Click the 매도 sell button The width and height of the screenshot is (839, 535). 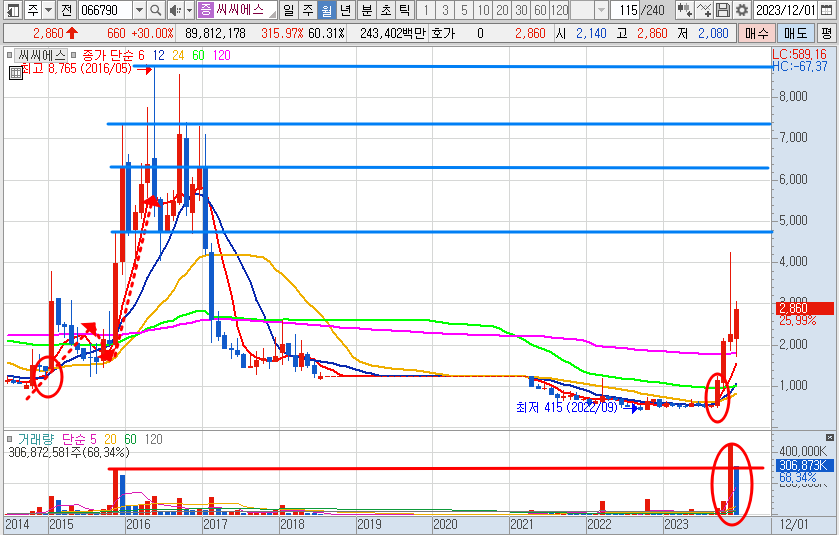[795, 33]
